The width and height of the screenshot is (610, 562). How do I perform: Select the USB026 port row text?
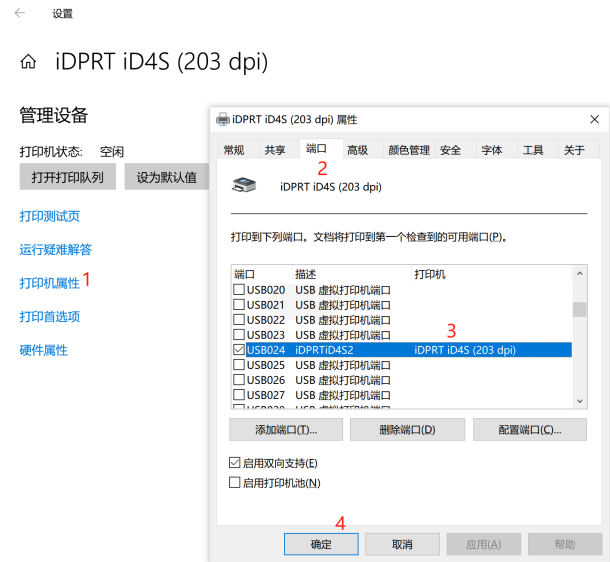tap(266, 380)
